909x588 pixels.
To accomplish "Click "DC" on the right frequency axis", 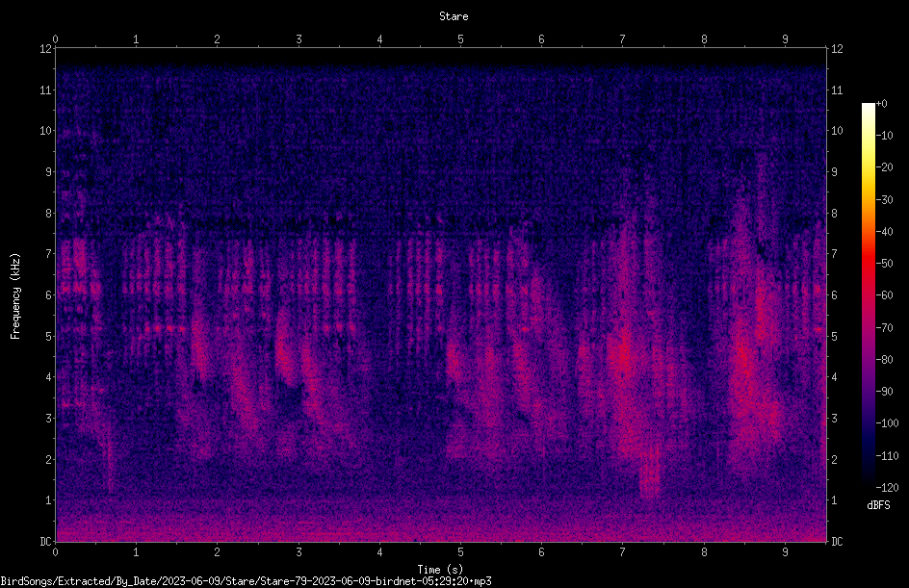I will [837, 542].
